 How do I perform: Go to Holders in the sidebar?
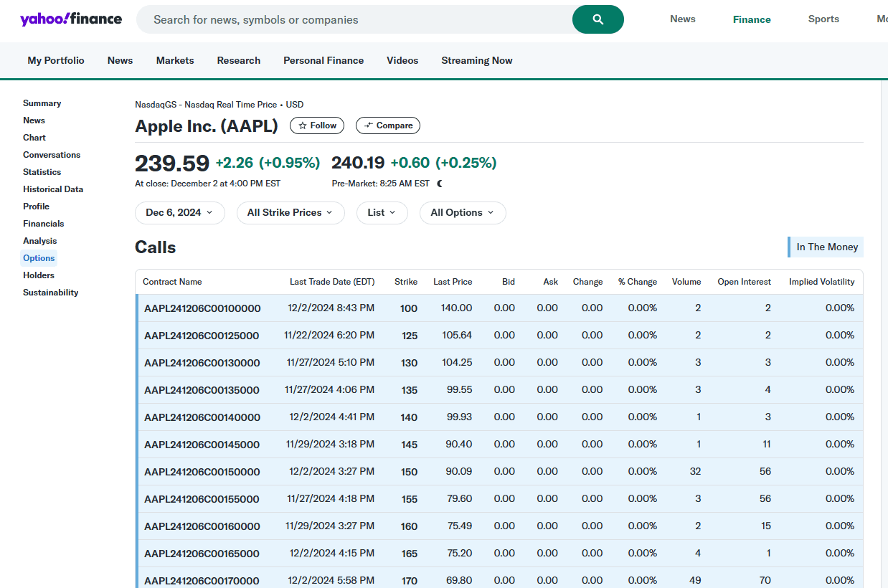pos(39,275)
